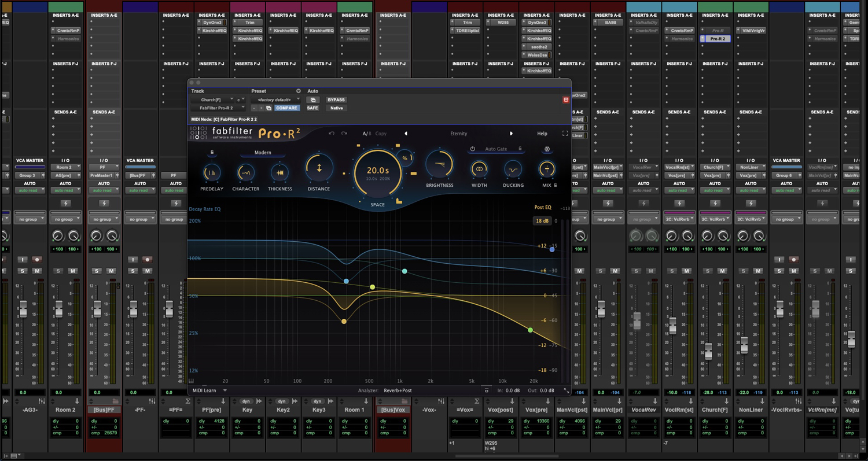The width and height of the screenshot is (868, 461).
Task: Click the Pro-R resize corner icon
Action: click(567, 391)
